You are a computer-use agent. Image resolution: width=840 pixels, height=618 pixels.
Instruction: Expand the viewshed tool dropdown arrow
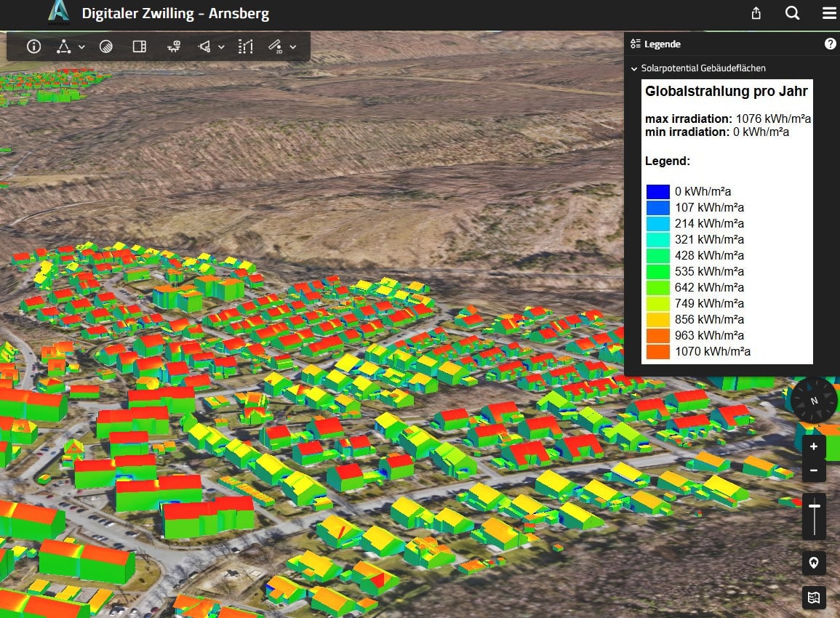[221, 47]
